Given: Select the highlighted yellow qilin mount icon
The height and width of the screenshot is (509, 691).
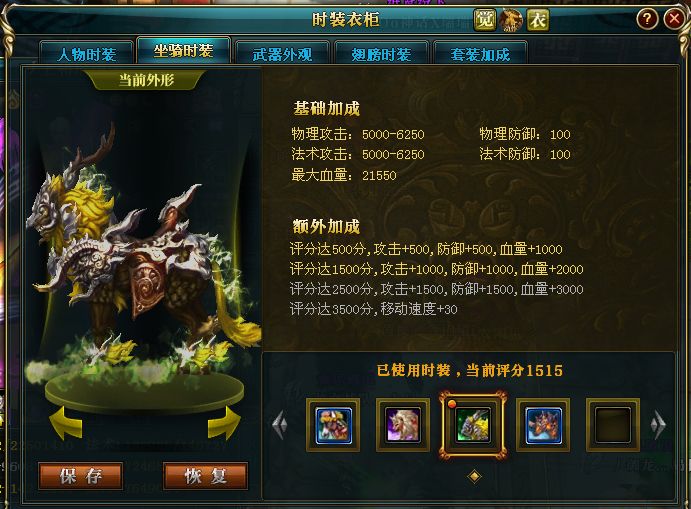Looking at the screenshot, I should [x=472, y=425].
